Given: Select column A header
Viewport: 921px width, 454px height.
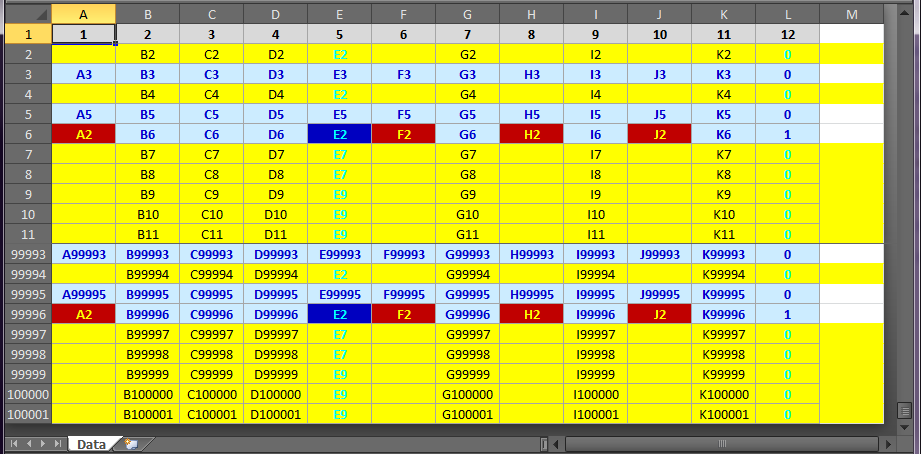Looking at the screenshot, I should [x=83, y=14].
